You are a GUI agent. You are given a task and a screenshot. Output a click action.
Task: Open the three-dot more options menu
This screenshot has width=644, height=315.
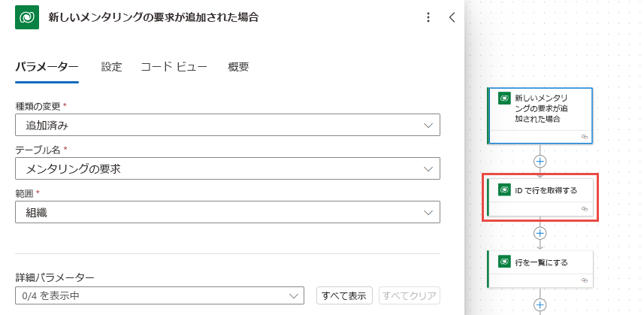pyautogui.click(x=428, y=17)
